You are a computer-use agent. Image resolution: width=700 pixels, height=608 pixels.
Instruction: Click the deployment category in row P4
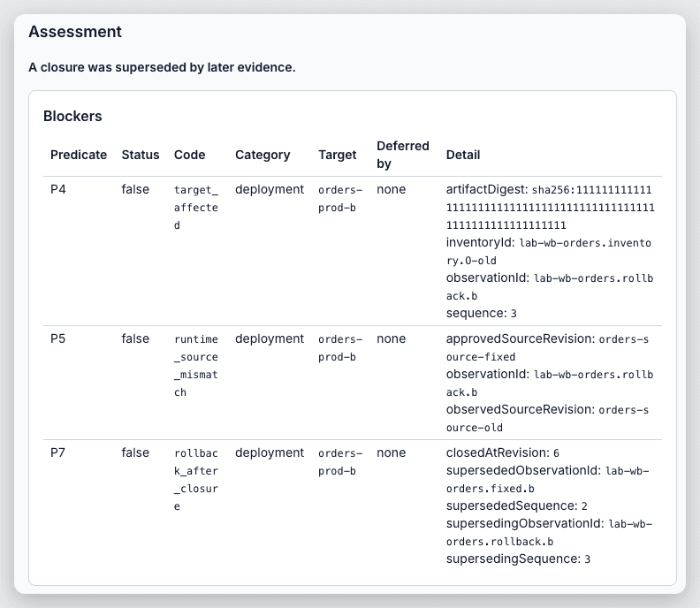[270, 189]
